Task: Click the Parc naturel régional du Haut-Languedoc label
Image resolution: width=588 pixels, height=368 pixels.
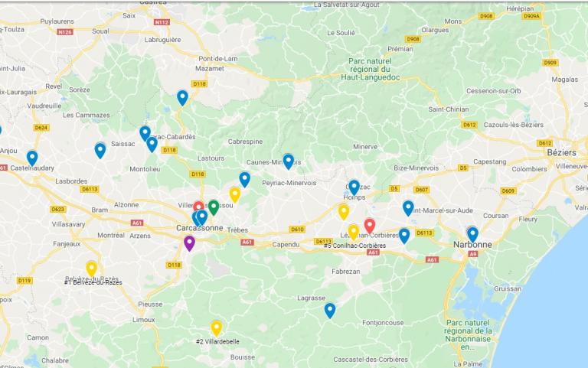Action: click(370, 70)
